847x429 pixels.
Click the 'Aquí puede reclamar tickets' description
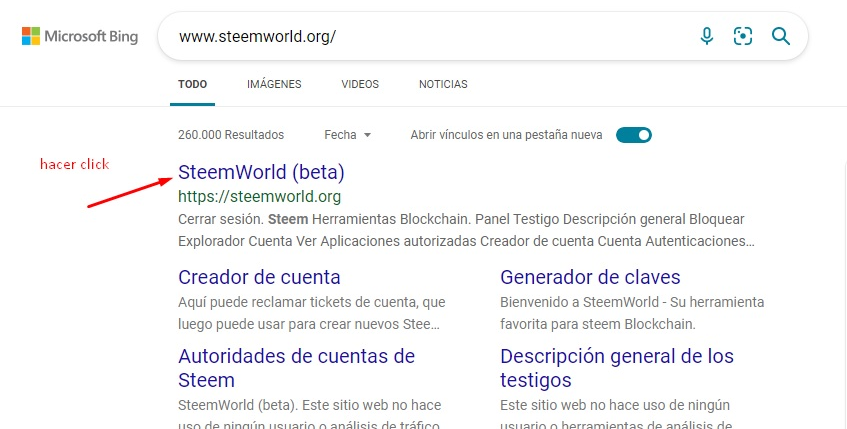pos(312,313)
